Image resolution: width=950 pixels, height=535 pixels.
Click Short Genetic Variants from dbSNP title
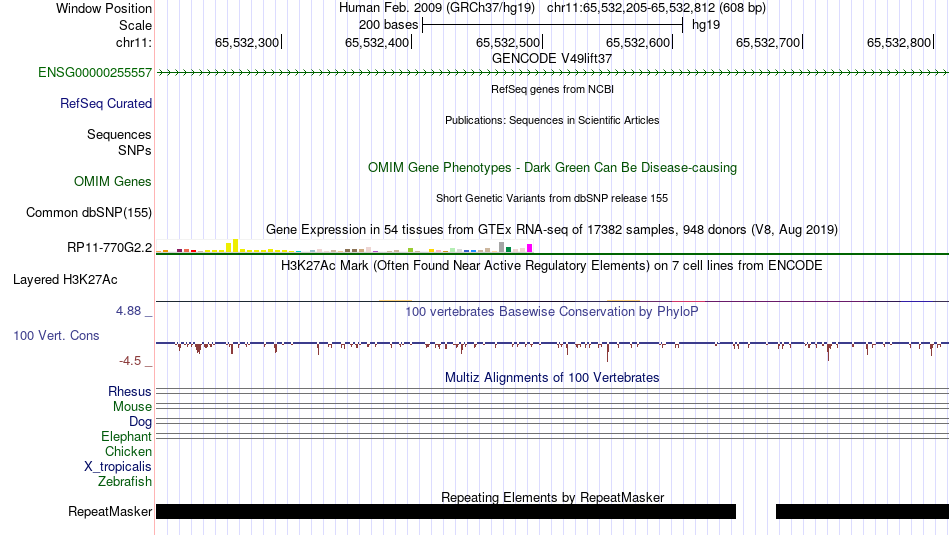point(552,198)
